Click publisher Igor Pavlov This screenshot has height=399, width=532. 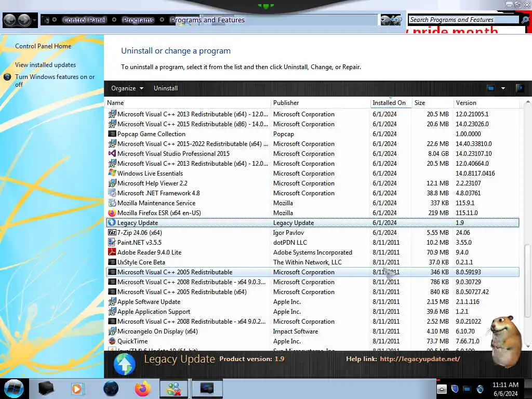coord(288,232)
